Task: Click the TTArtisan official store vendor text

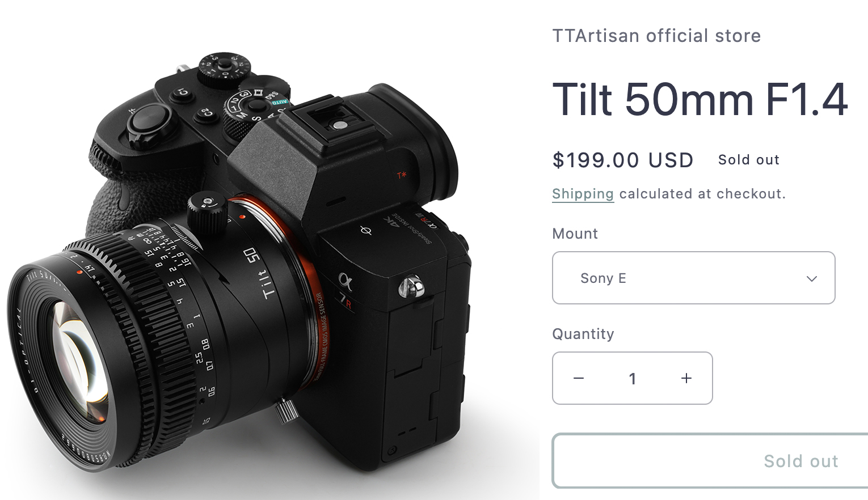Action: click(x=656, y=36)
